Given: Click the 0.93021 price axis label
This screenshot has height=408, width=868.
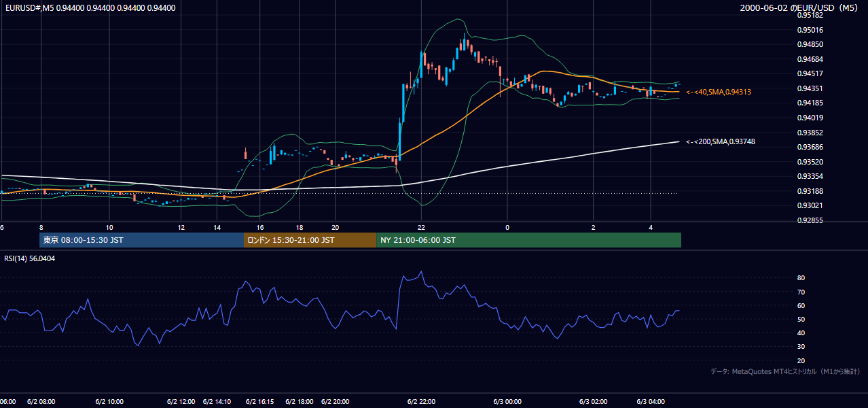Looking at the screenshot, I should pos(810,205).
